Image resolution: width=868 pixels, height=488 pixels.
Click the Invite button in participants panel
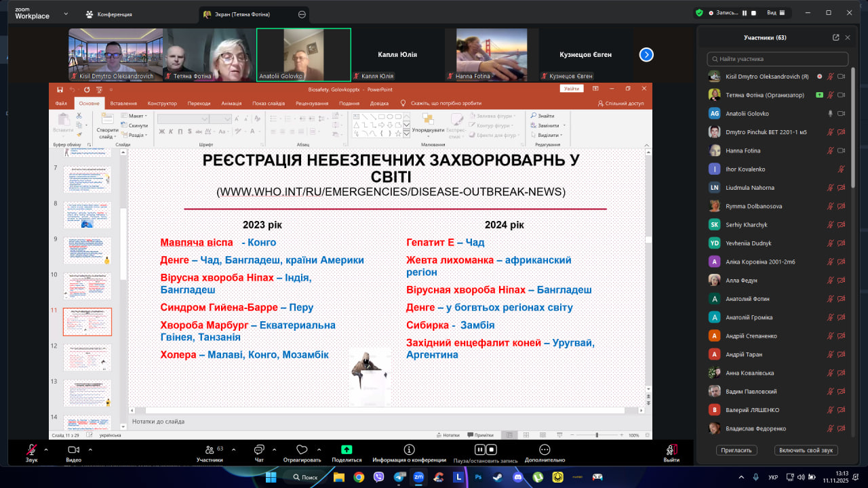coord(736,450)
